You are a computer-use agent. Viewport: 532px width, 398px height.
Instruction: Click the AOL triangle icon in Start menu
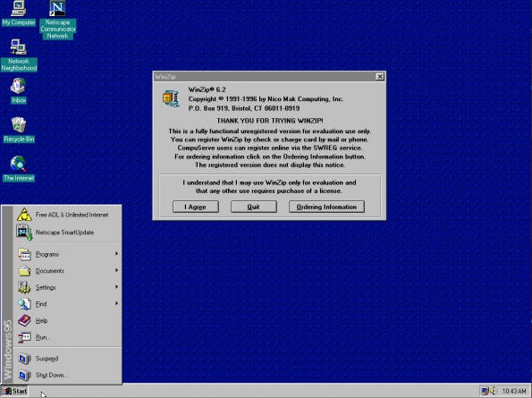pyautogui.click(x=24, y=215)
